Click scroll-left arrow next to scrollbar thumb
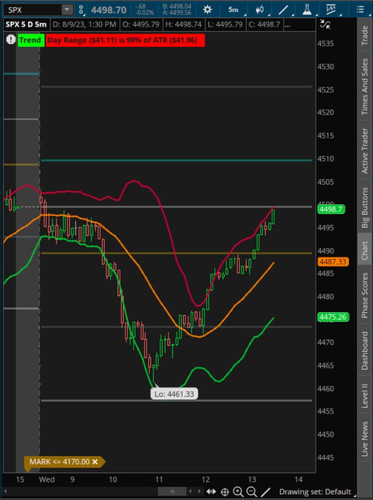The width and height of the screenshot is (373, 500). point(190,491)
